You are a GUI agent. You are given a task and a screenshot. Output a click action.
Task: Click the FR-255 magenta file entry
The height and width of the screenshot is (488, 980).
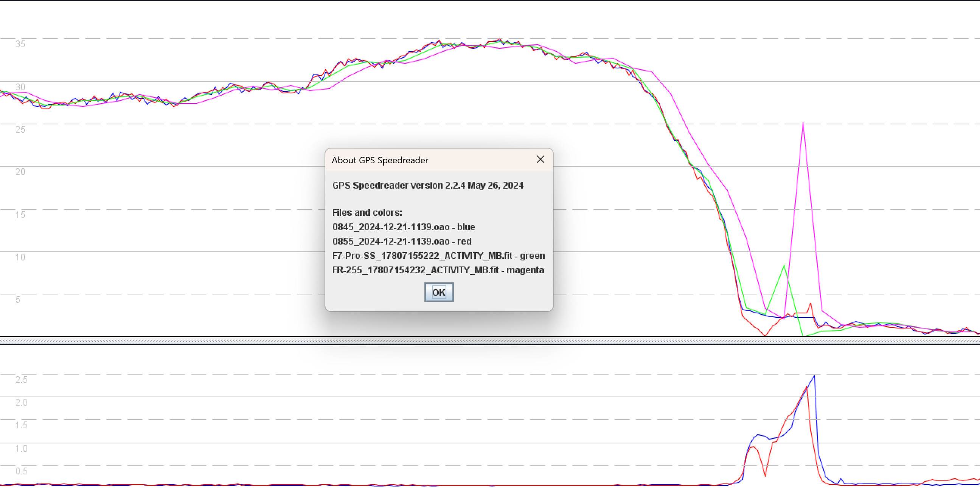[438, 270]
